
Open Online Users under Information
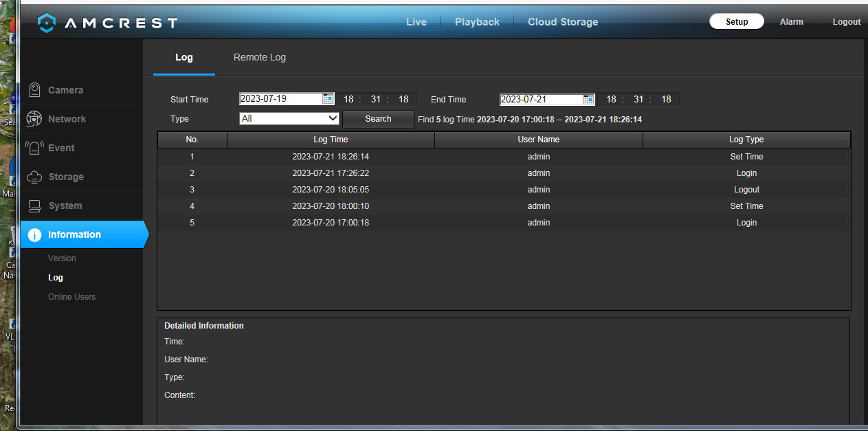pyautogui.click(x=72, y=297)
